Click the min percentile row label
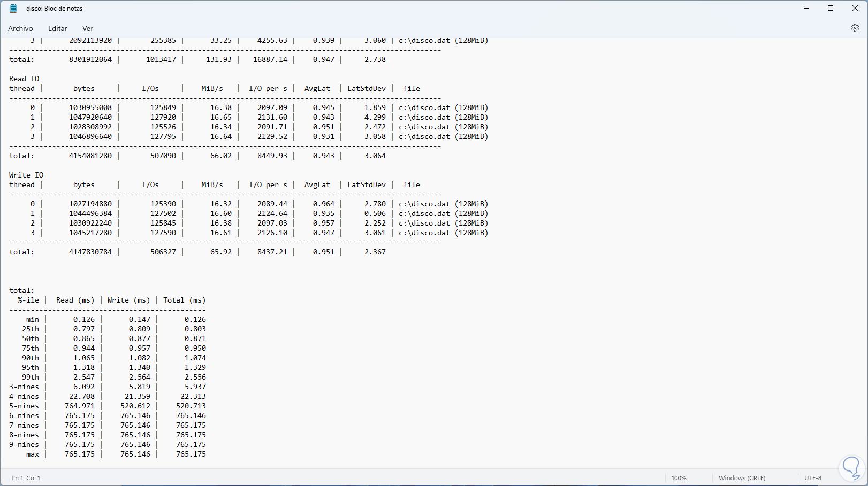The image size is (868, 486). point(33,319)
